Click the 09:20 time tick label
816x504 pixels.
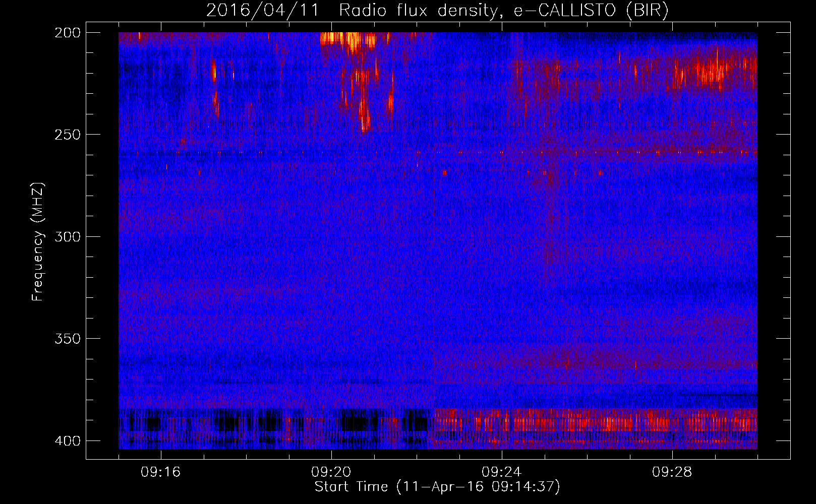pyautogui.click(x=331, y=472)
